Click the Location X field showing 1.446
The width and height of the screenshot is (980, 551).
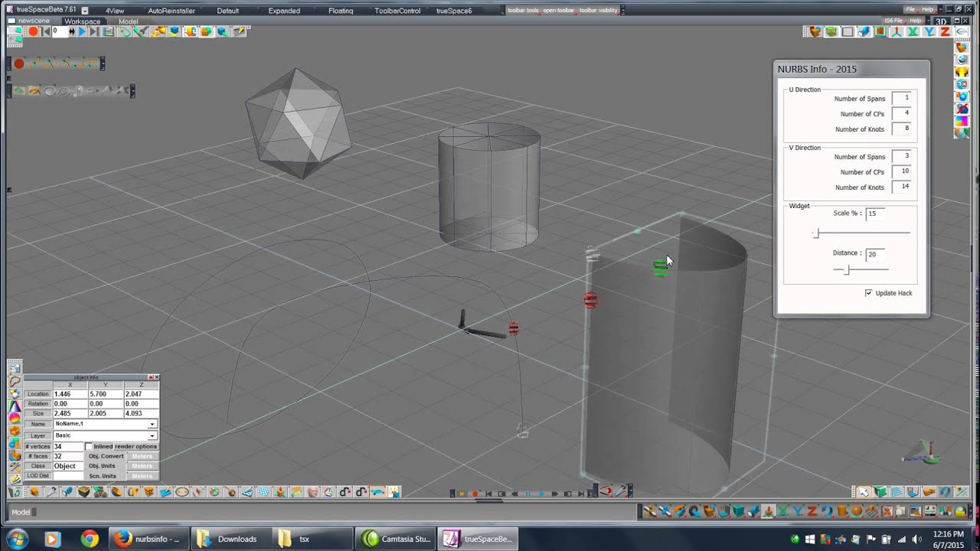(70, 394)
